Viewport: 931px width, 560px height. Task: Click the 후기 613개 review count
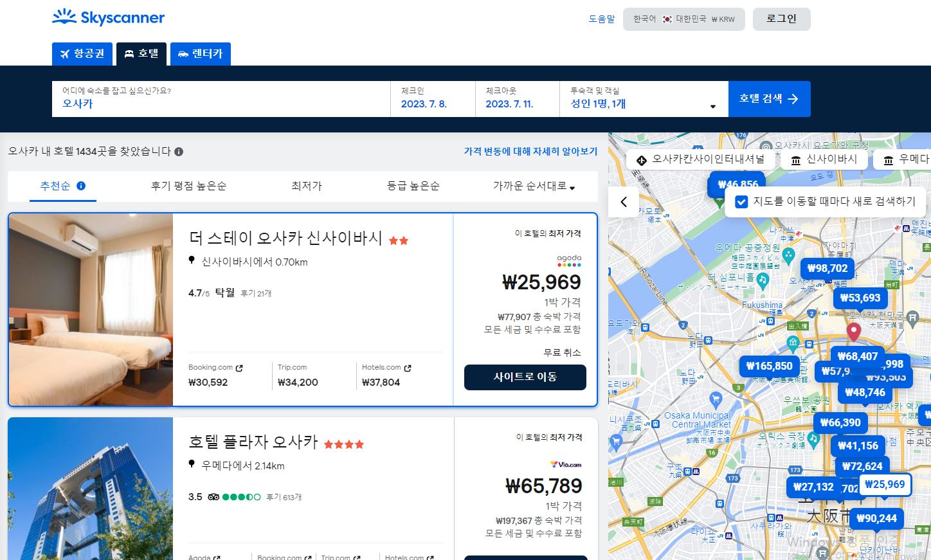[284, 497]
